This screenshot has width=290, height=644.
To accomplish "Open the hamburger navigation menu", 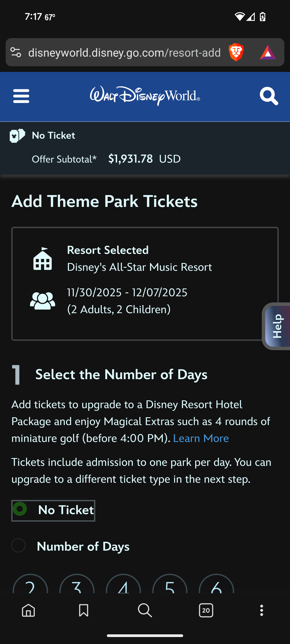I will tap(21, 96).
